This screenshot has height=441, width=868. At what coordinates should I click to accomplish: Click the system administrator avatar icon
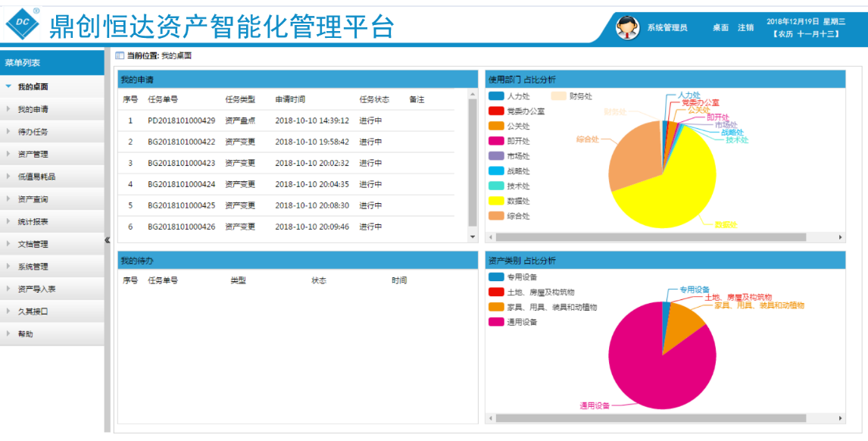(626, 27)
